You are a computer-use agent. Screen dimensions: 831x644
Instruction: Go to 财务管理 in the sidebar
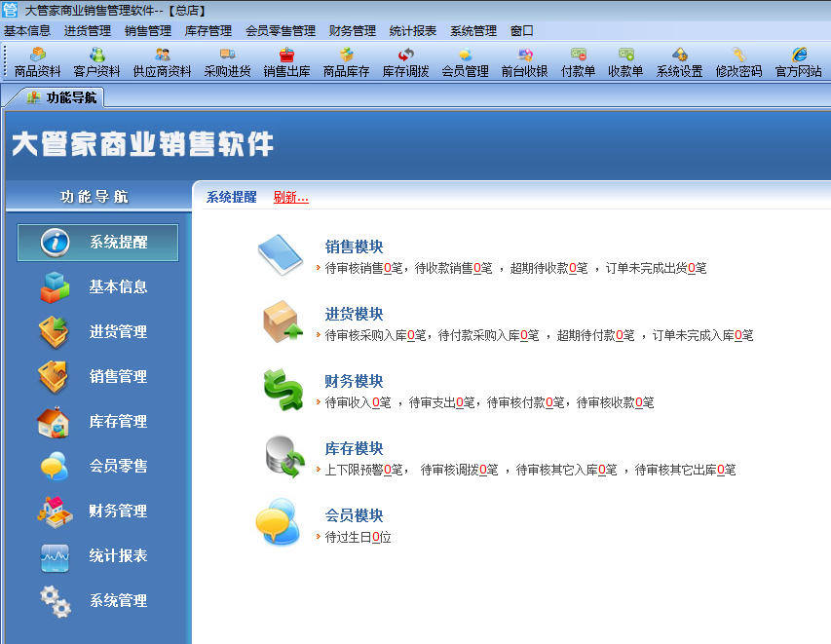point(97,511)
